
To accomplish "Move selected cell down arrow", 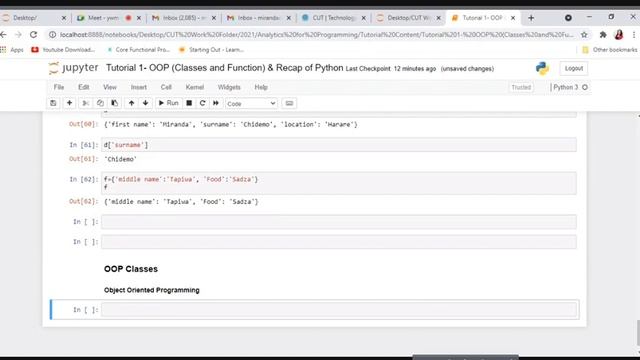I will [x=146, y=103].
